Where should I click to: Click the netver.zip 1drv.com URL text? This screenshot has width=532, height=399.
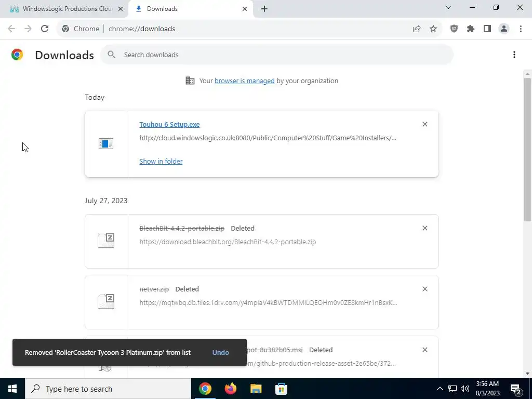(x=268, y=303)
